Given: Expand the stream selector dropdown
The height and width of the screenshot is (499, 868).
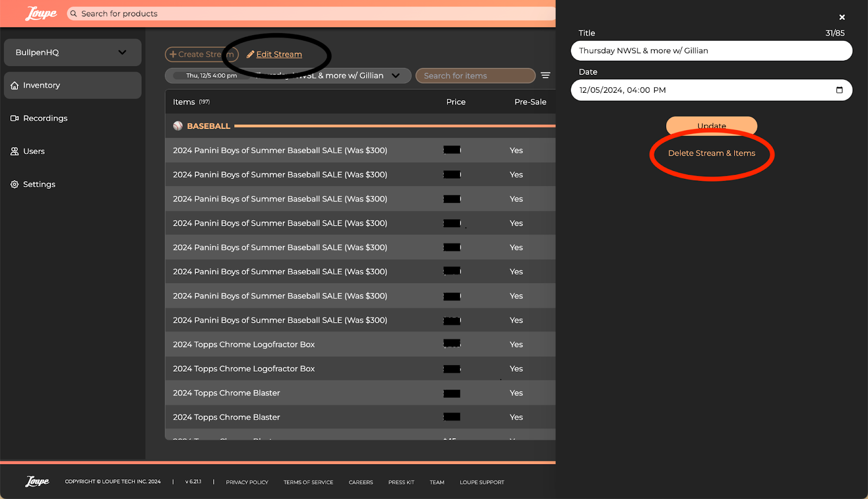Looking at the screenshot, I should 395,75.
